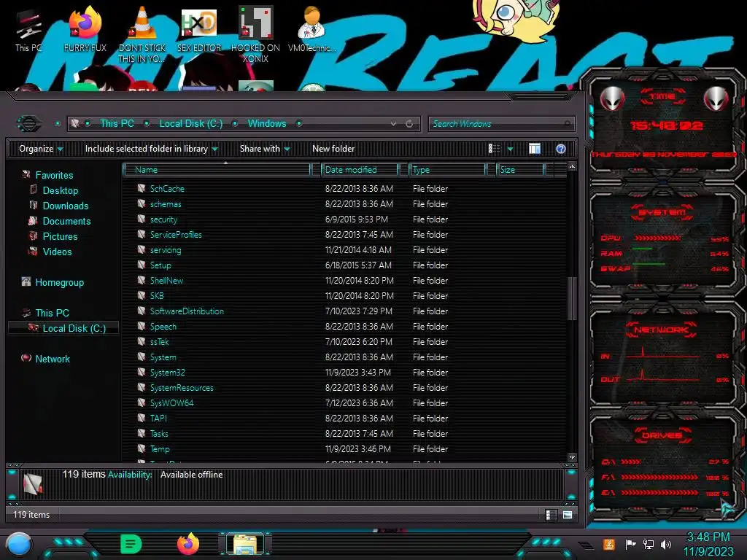Open the Share with dropdown
This screenshot has height=560, width=747.
pos(265,149)
